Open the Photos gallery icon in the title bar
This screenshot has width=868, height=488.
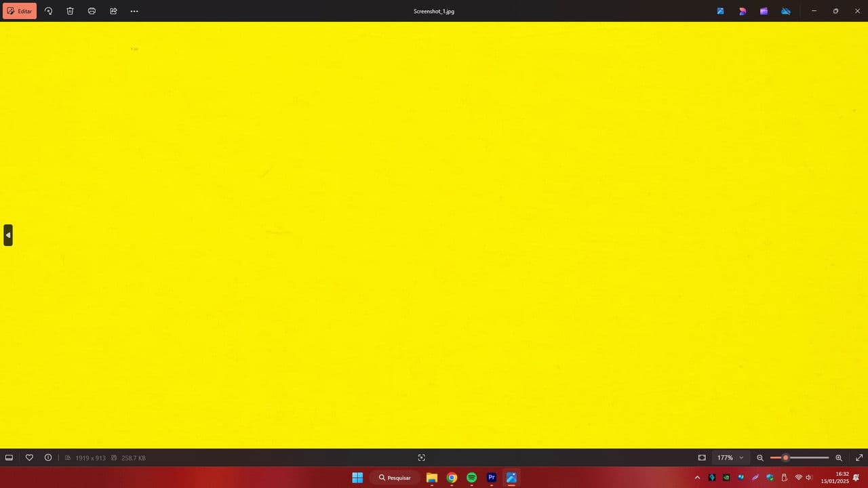tap(720, 12)
